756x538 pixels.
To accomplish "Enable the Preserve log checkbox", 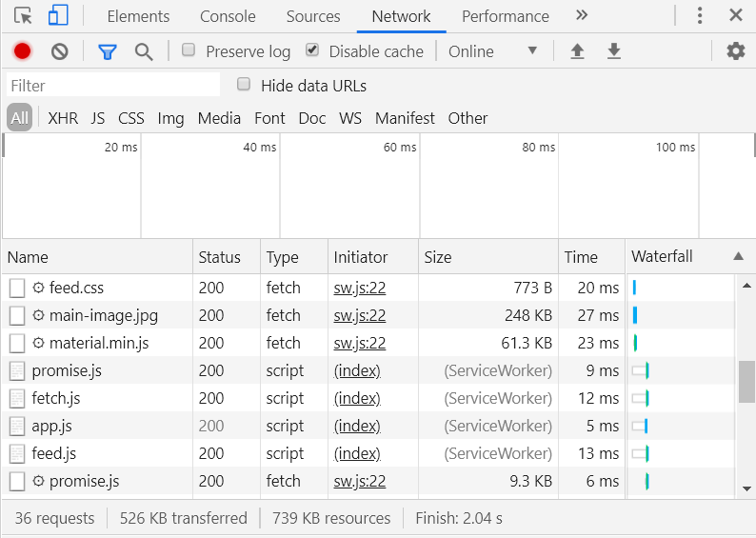I will 189,50.
